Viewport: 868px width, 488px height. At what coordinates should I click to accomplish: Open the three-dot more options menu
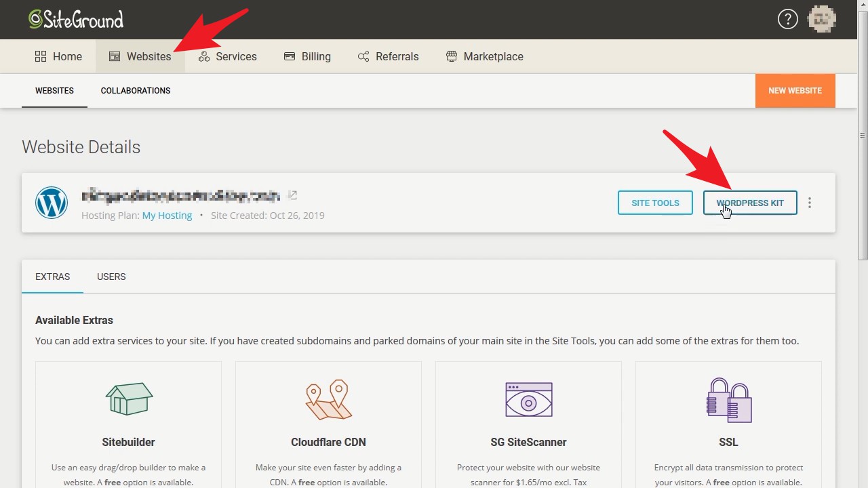coord(810,203)
